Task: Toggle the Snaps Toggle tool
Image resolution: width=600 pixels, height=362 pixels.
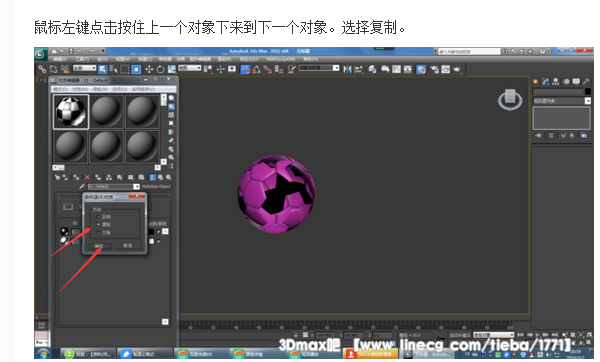Action: pos(245,69)
